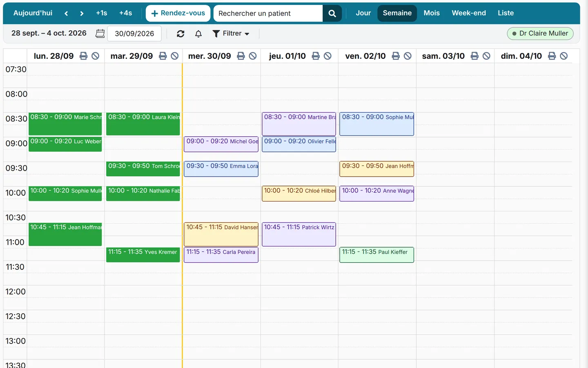Open notifications bell icon
Viewport: 588px width, 368px height.
coord(198,34)
